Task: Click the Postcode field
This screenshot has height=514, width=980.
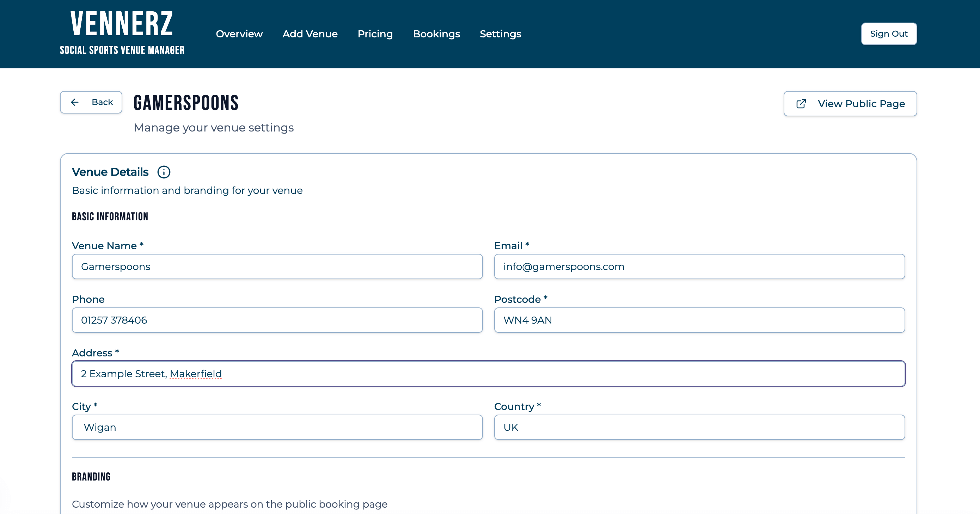Action: point(699,320)
